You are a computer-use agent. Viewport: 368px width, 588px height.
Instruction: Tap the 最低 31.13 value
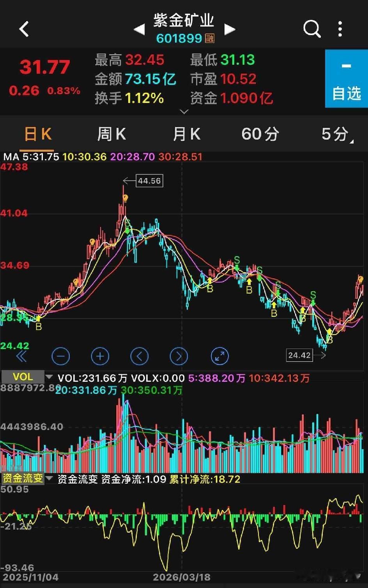pos(237,60)
